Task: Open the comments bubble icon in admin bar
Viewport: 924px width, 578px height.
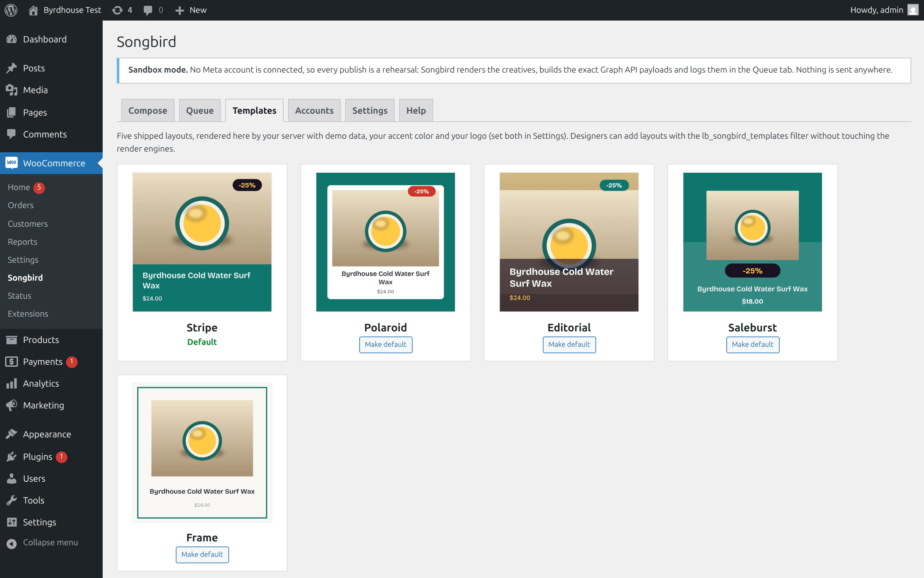Action: (148, 10)
